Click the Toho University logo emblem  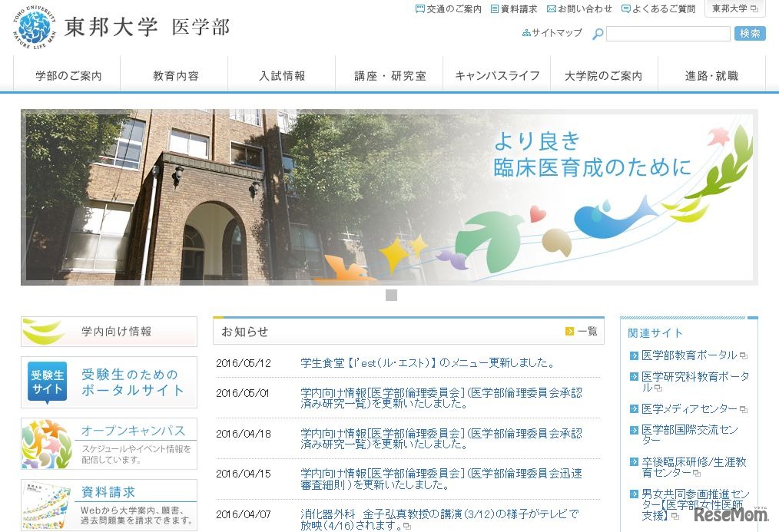click(x=34, y=27)
